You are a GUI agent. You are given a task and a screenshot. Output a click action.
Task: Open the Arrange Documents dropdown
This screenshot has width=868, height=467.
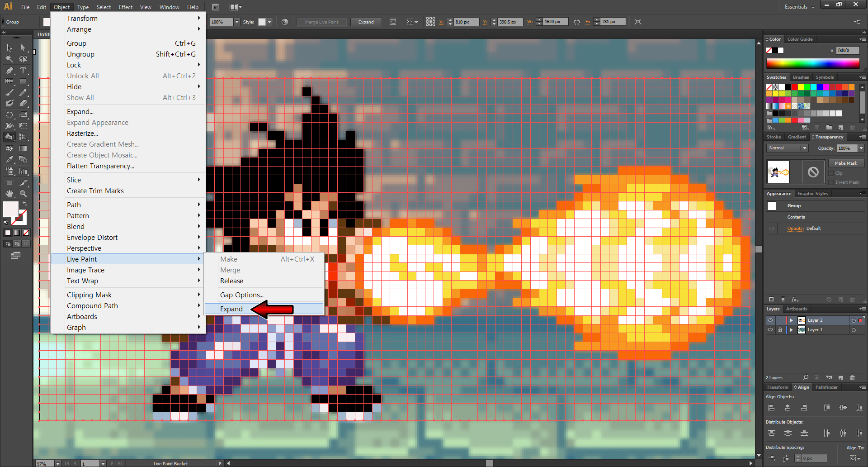click(x=236, y=7)
